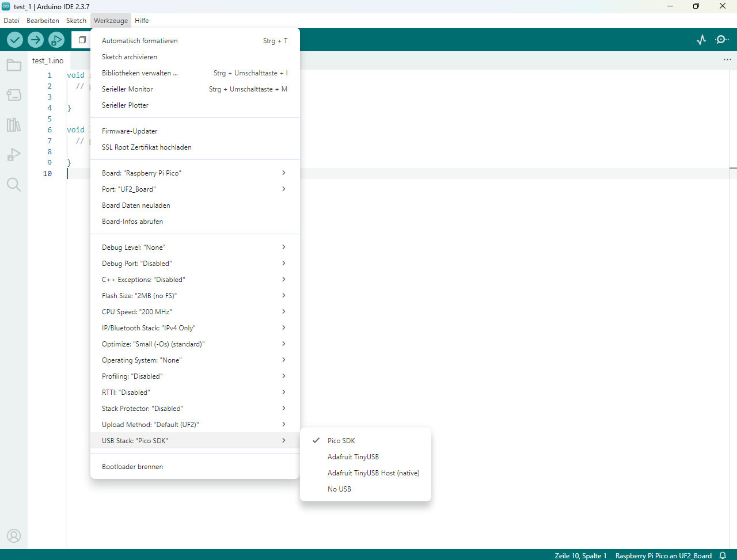
Task: Open the Sketchbook folder sidebar icon
Action: click(14, 65)
